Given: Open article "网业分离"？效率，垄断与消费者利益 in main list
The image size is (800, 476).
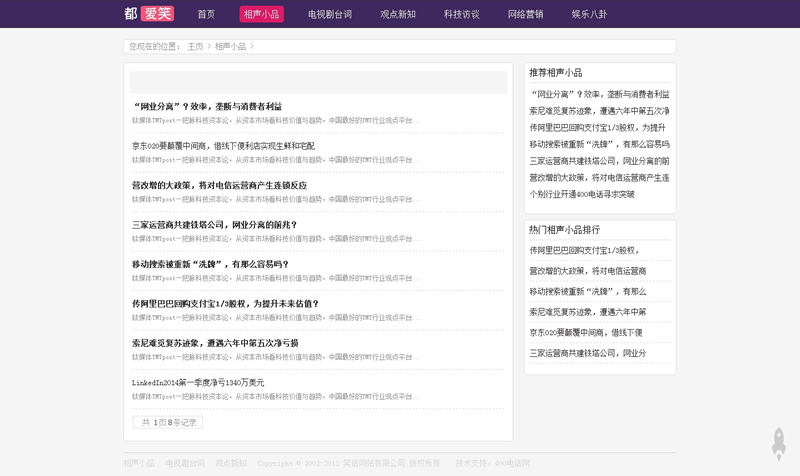Looking at the screenshot, I should (207, 106).
